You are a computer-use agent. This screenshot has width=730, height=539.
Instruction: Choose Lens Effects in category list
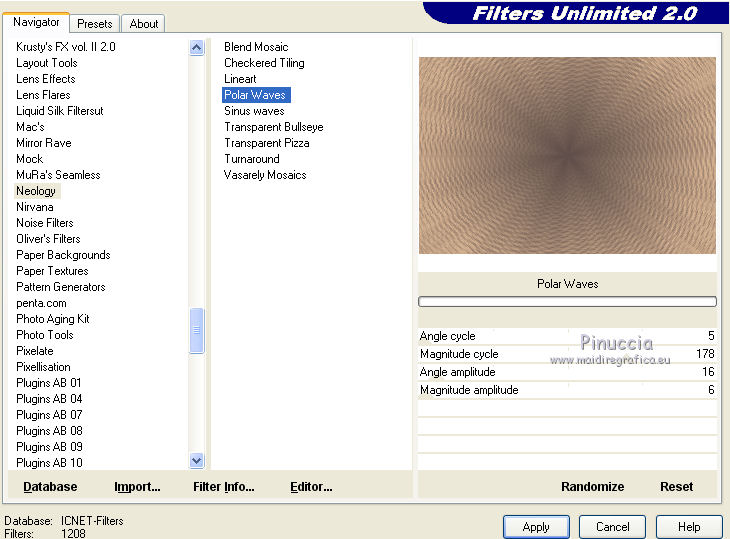pyautogui.click(x=46, y=79)
